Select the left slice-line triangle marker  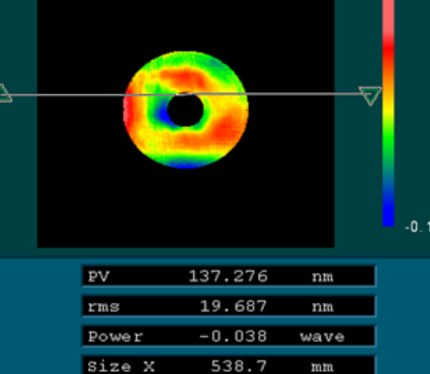tap(5, 93)
